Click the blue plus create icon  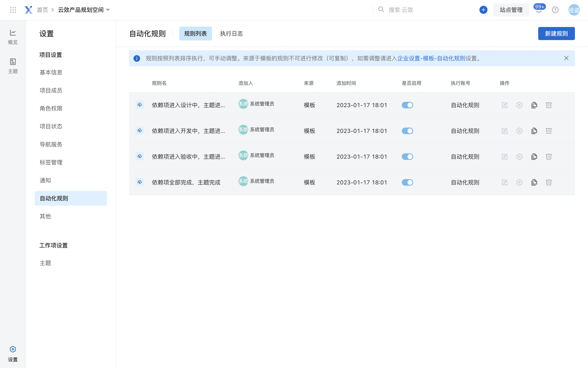pyautogui.click(x=483, y=10)
